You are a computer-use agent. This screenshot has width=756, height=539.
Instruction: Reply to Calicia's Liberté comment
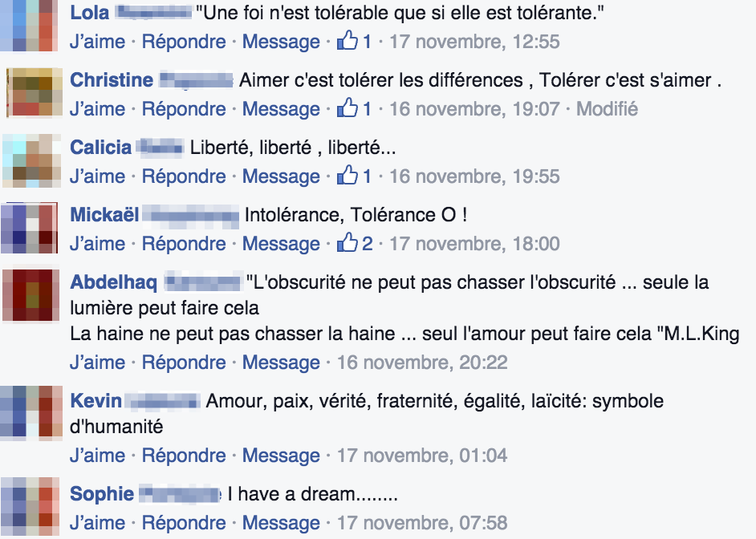coord(184,176)
